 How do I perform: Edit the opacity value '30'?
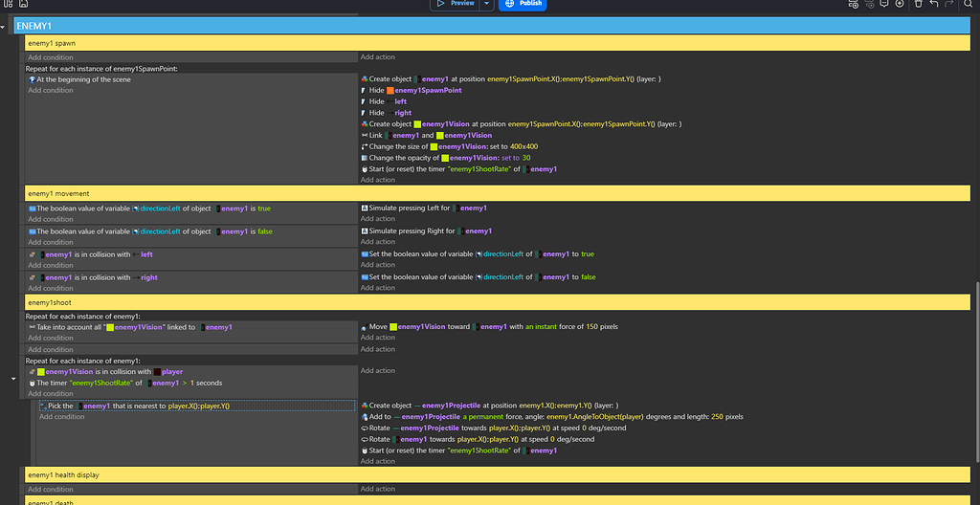(x=526, y=158)
